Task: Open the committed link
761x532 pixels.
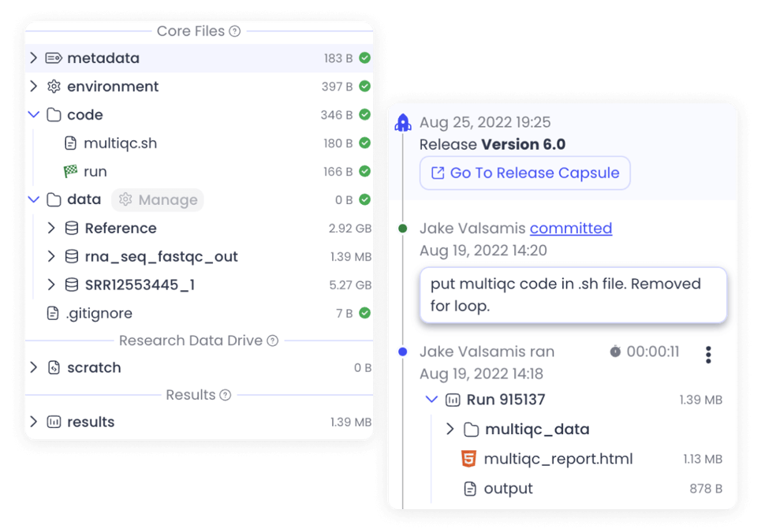Action: (571, 228)
